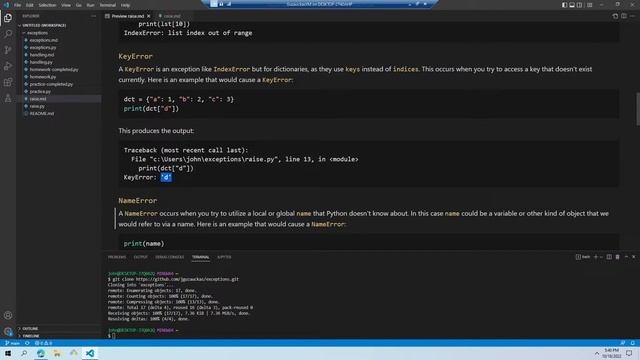Open the Accounts icon in the activity bar

pyautogui.click(x=8, y=315)
